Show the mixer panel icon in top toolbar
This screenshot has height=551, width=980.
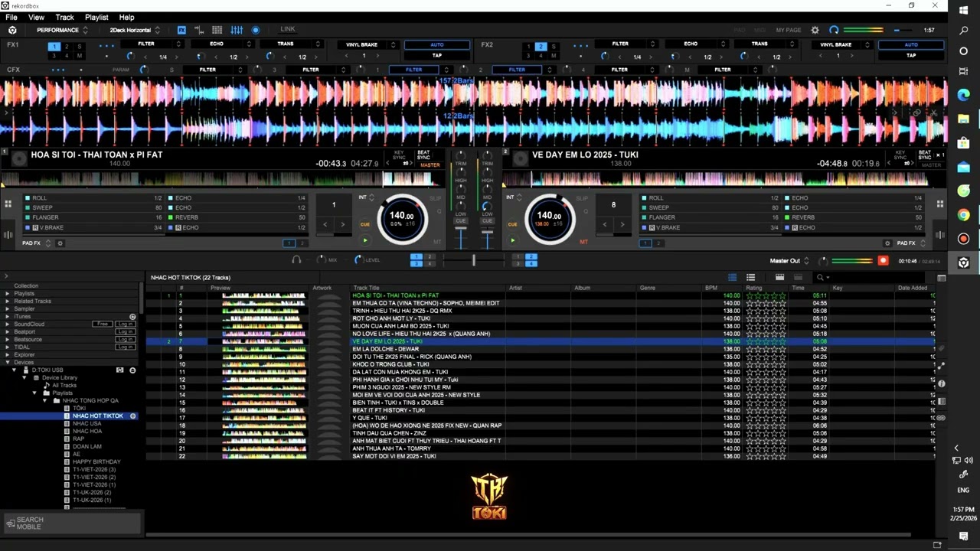(237, 30)
